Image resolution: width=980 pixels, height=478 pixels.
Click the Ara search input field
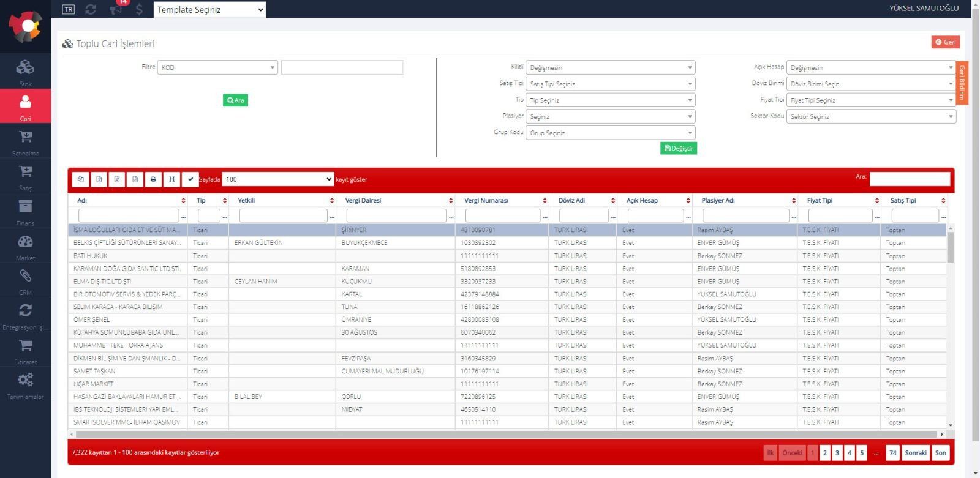[910, 179]
